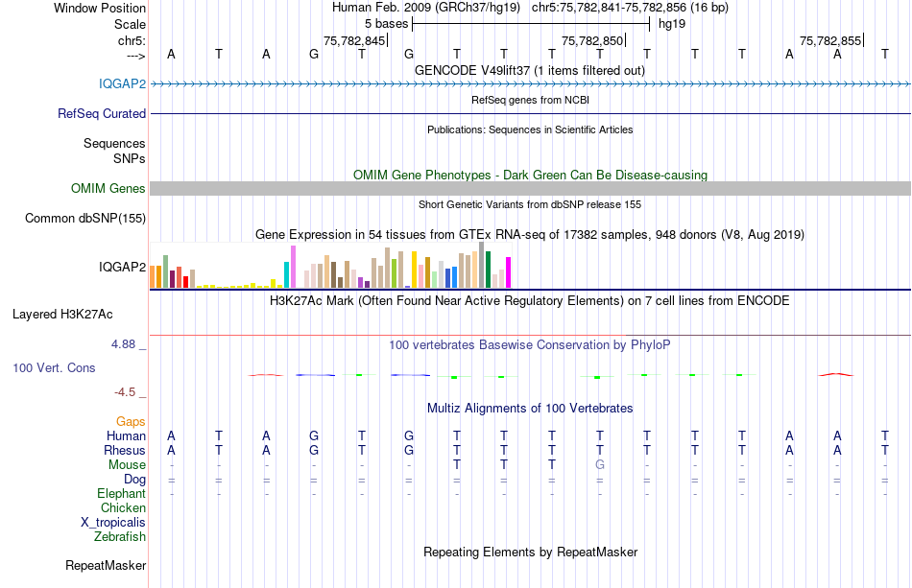Click Repeating Elements by RepeatMasker title

(531, 552)
